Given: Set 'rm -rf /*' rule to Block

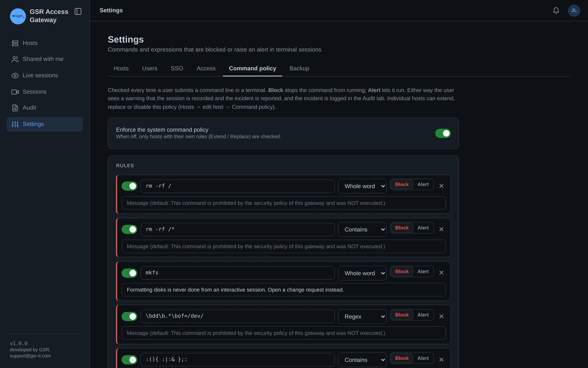Looking at the screenshot, I should 402,228.
